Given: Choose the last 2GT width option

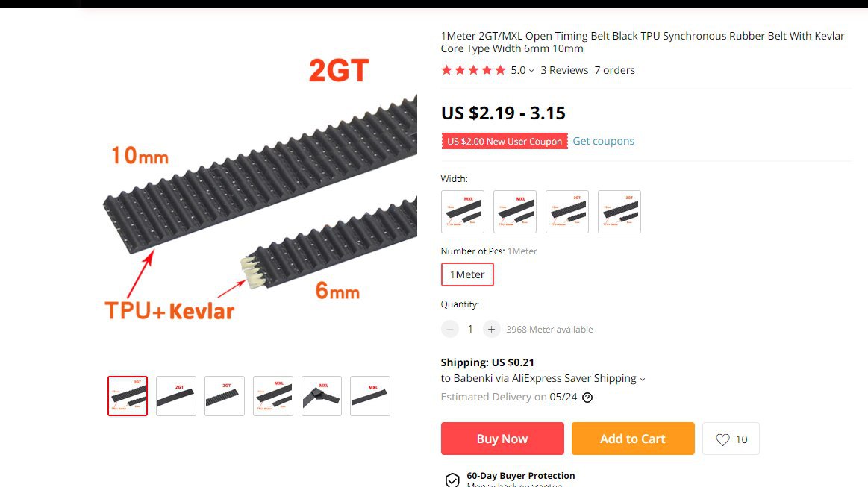Looking at the screenshot, I should (x=619, y=212).
